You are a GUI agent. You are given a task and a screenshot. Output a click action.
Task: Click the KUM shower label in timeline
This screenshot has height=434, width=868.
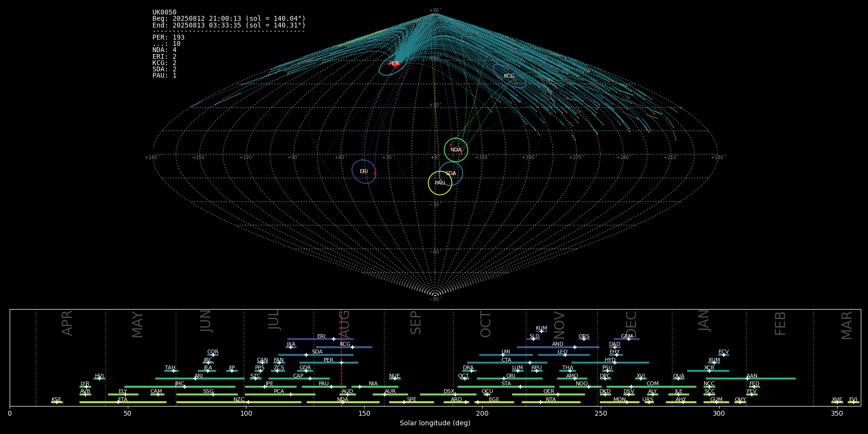(542, 328)
